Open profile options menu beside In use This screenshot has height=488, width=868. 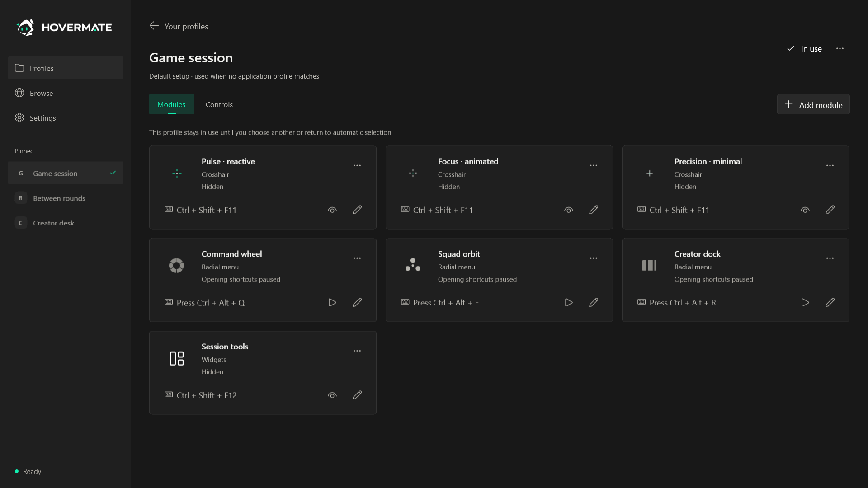[x=840, y=48]
